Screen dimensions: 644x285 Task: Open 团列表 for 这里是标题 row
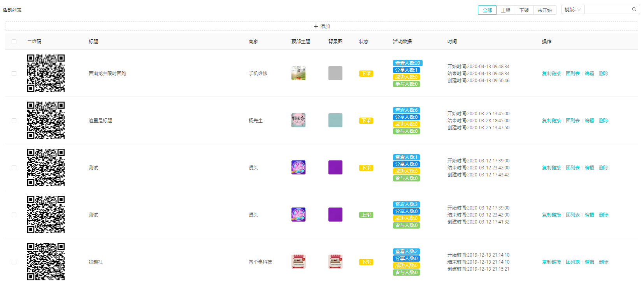pyautogui.click(x=573, y=121)
